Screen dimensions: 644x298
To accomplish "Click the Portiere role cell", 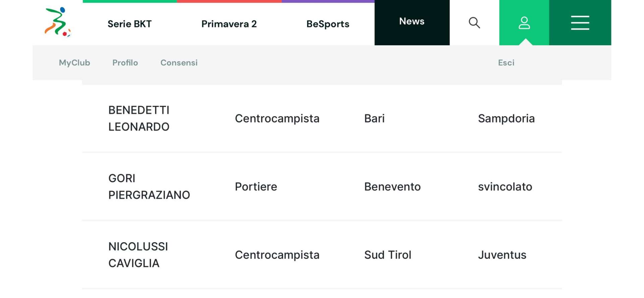I will [256, 187].
